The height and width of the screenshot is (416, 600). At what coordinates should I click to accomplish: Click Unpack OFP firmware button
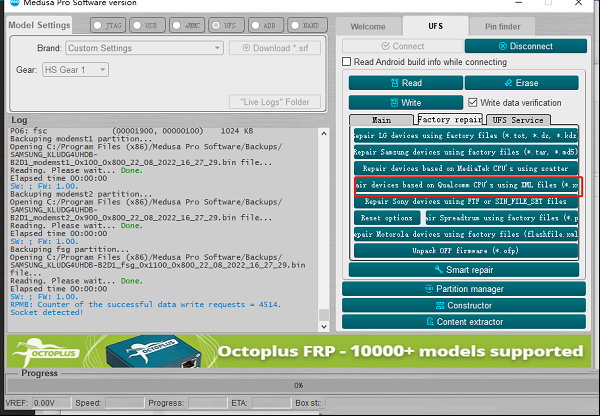coord(466,251)
